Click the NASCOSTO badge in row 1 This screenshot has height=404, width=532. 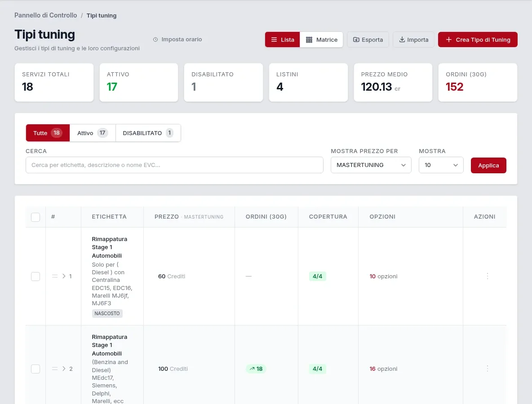tap(107, 313)
